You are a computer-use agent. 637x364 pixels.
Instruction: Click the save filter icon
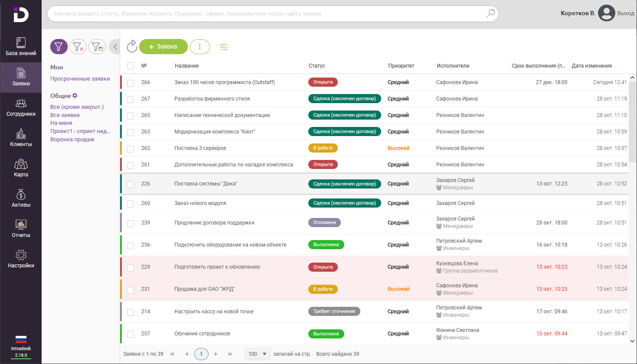pos(97,47)
